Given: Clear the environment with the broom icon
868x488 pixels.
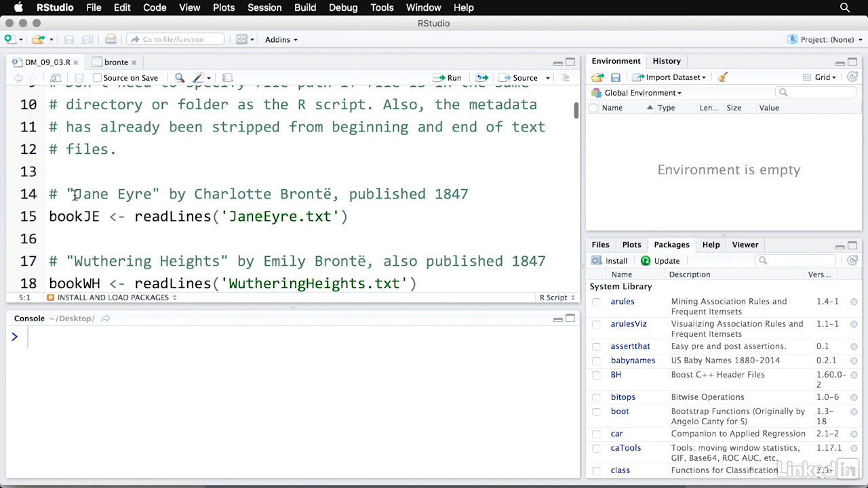Looking at the screenshot, I should (723, 77).
